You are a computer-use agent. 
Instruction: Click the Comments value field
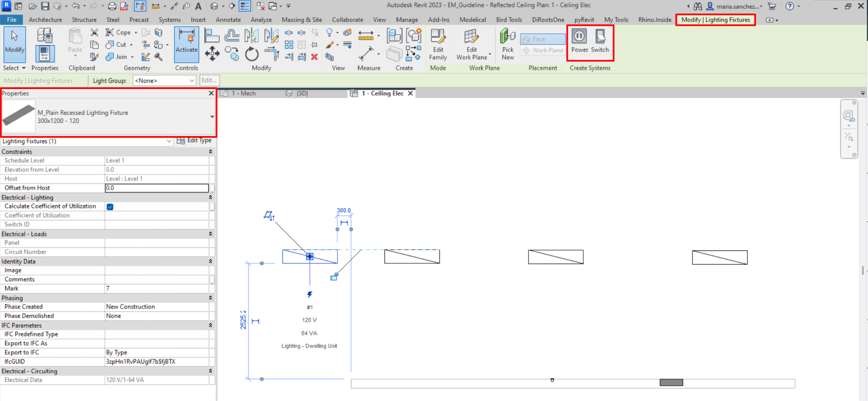coord(157,279)
